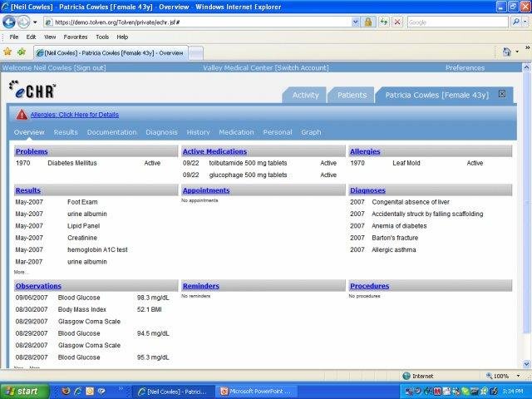Click the Favorites star icon
Viewport: 532px width, 399px height.
click(7, 52)
